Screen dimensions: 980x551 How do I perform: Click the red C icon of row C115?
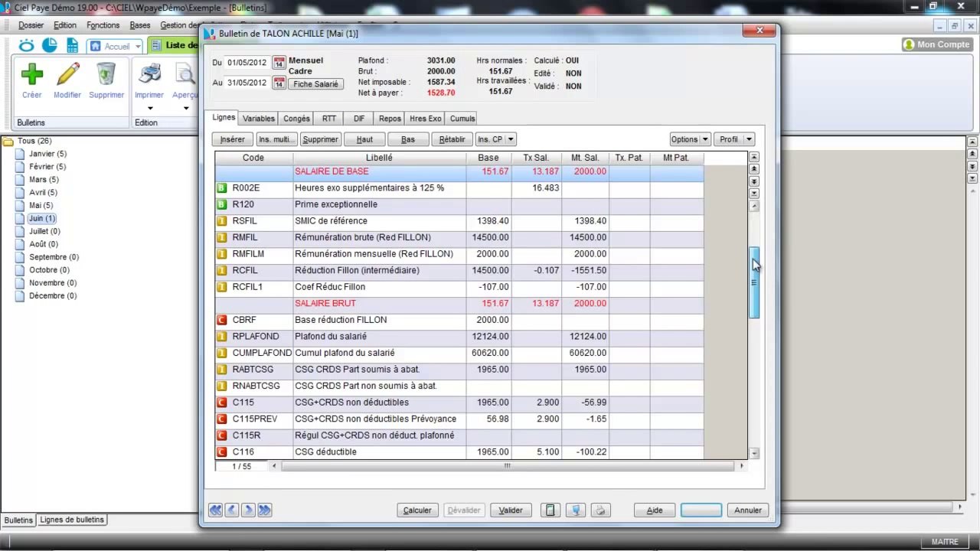click(222, 403)
